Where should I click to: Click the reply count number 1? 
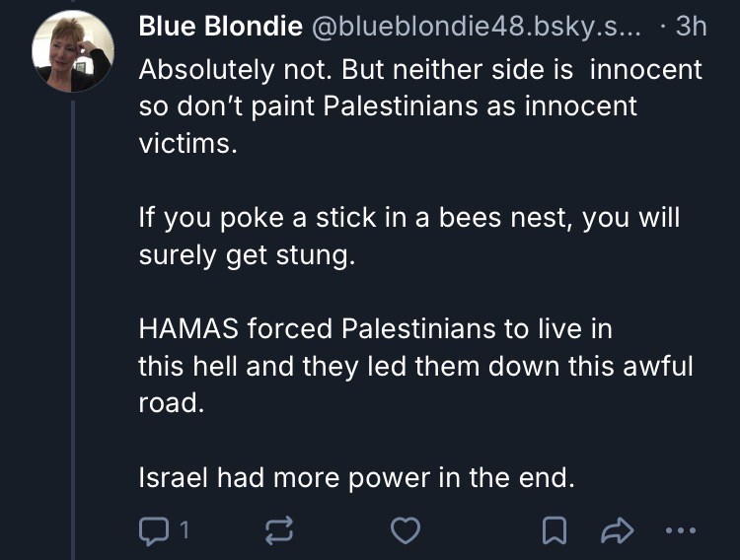click(183, 532)
